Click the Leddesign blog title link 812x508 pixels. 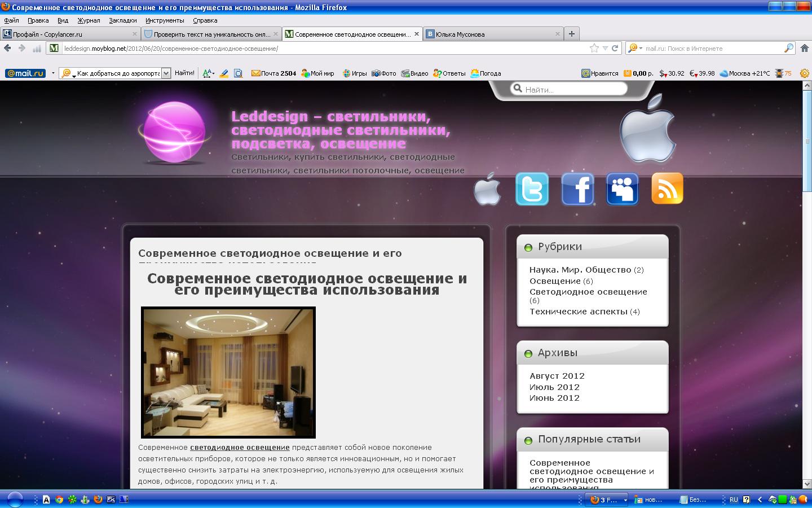(x=341, y=130)
